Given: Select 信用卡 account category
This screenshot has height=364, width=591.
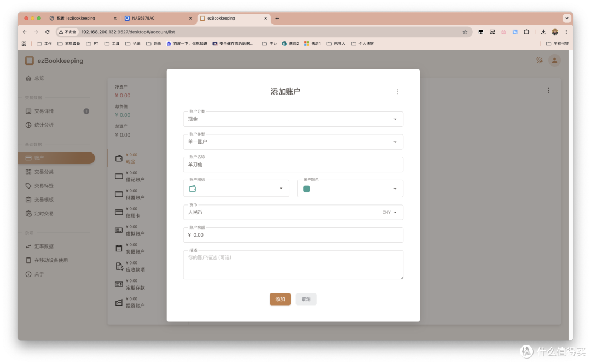Looking at the screenshot, I should 132,216.
